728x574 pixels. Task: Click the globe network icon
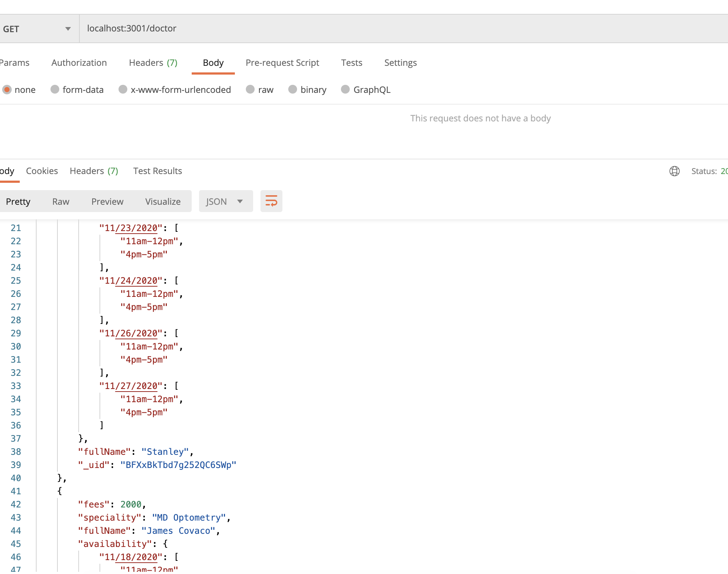[674, 171]
